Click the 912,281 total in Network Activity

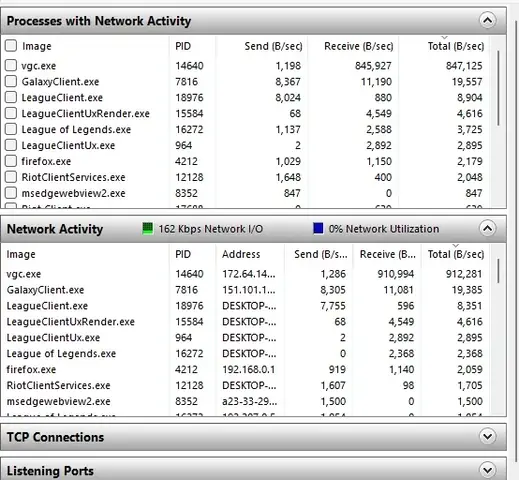pyautogui.click(x=464, y=274)
